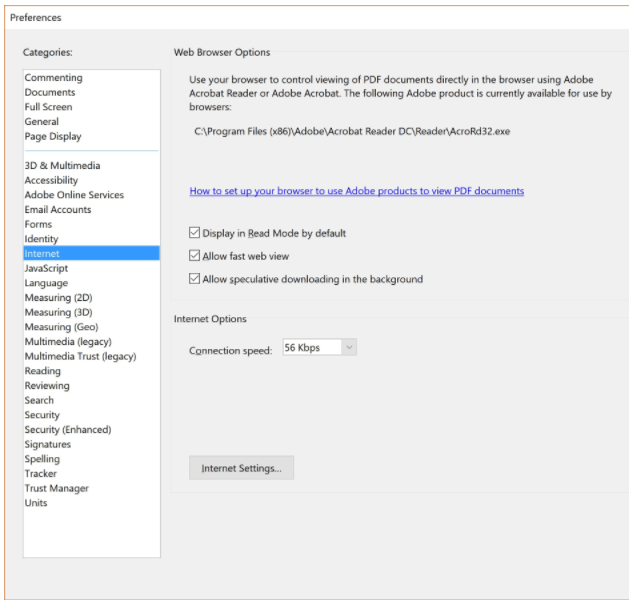Image resolution: width=629 pixels, height=607 pixels.
Task: Toggle Allow fast web view checkbox
Action: click(x=195, y=256)
